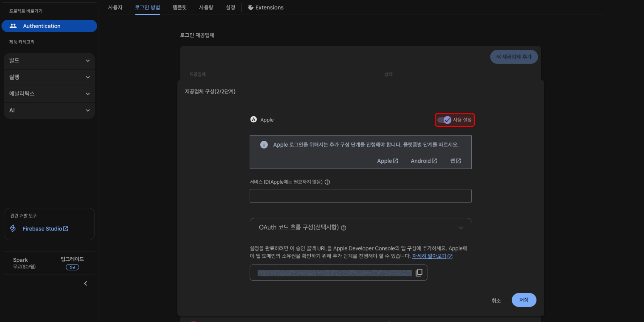
Task: Collapse the sidebar with left chevron
Action: point(86,284)
